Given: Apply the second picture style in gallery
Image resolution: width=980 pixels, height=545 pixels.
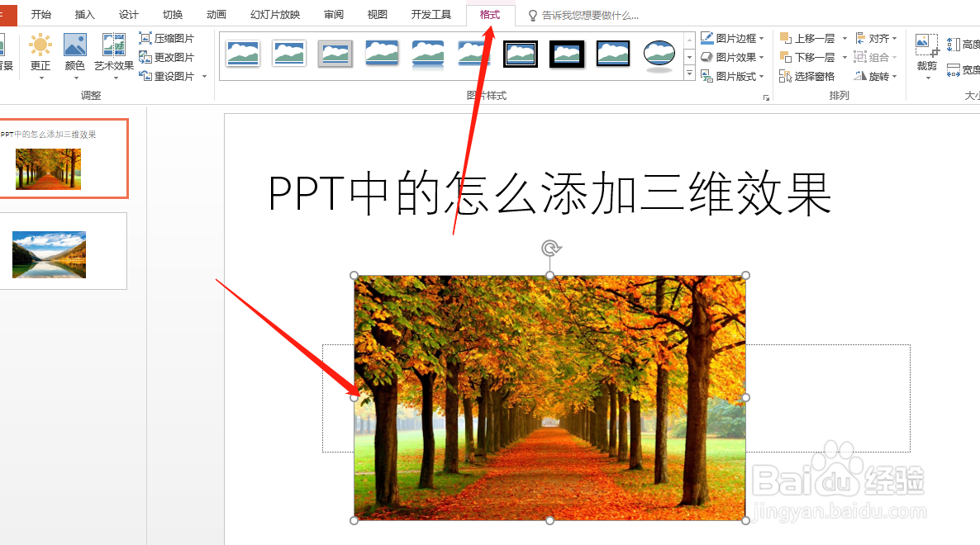Looking at the screenshot, I should coord(289,54).
